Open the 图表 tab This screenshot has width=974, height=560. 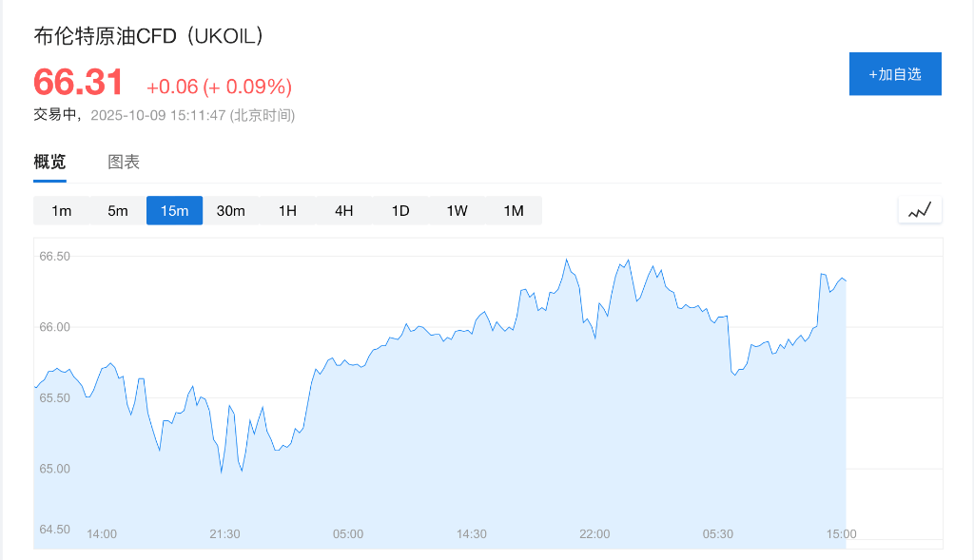(x=124, y=162)
